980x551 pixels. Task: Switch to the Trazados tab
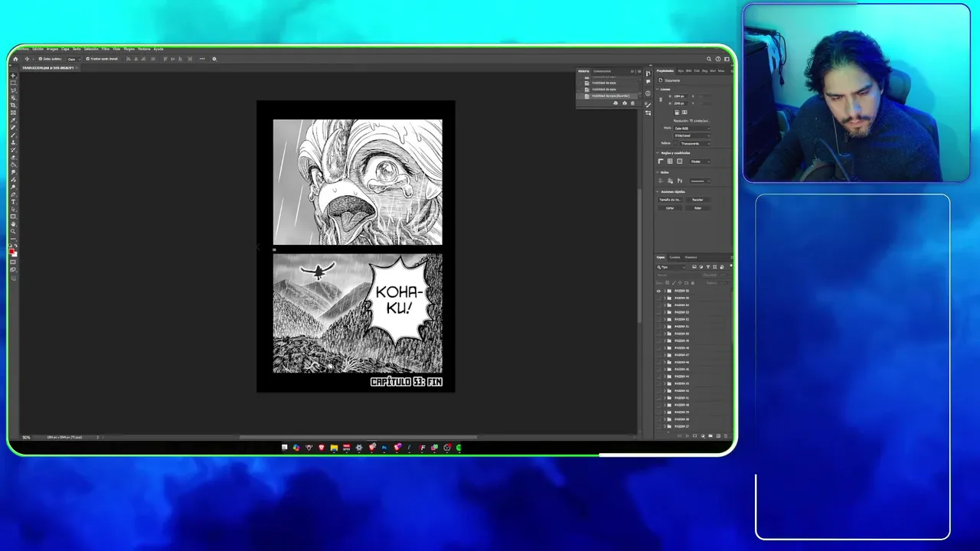[x=691, y=257]
